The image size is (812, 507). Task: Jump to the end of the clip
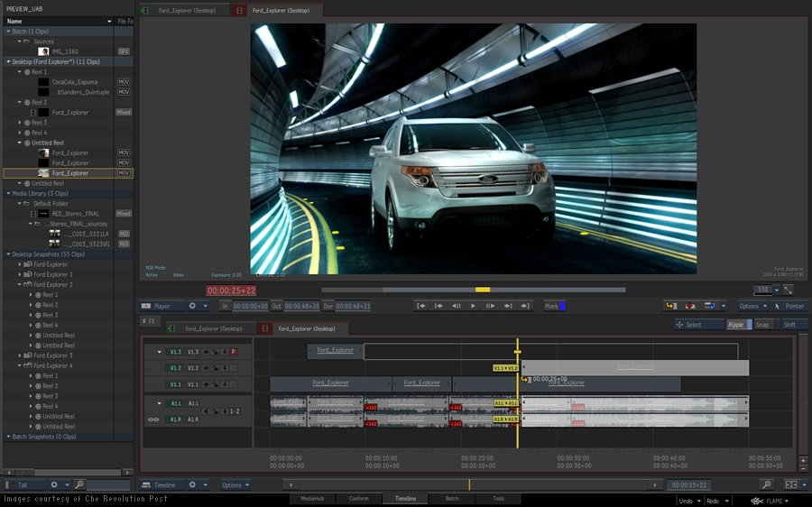[x=525, y=306]
